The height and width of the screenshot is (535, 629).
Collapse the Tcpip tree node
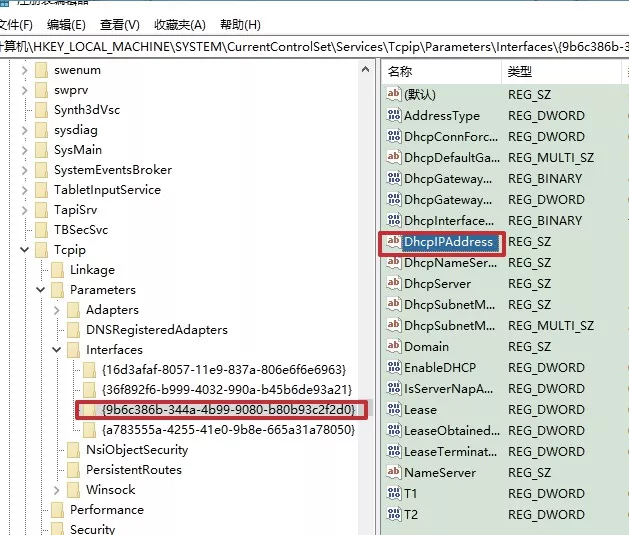click(25, 250)
